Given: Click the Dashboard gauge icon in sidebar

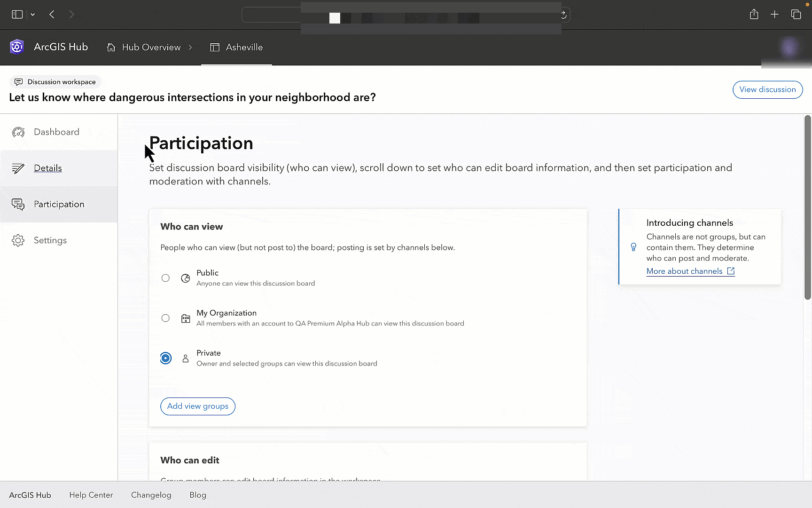Looking at the screenshot, I should click(x=18, y=132).
